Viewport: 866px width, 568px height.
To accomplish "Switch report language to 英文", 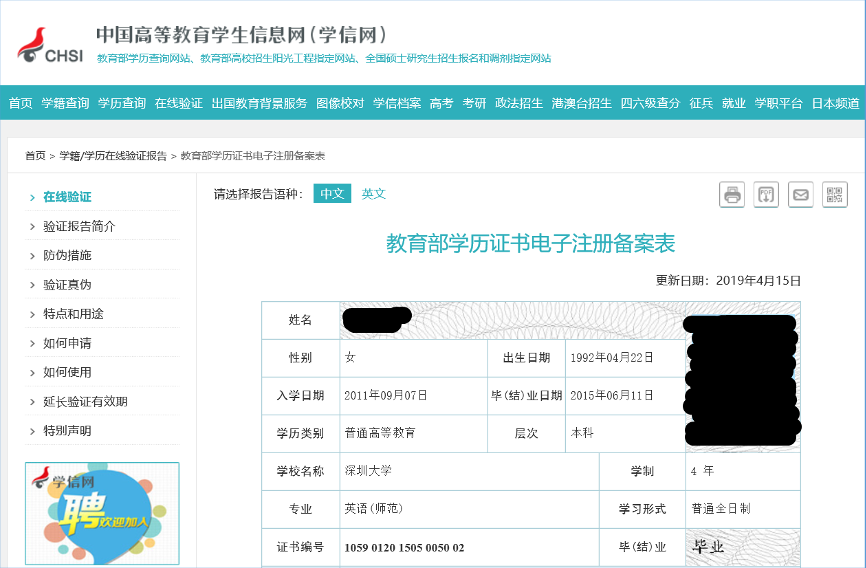I will tap(373, 194).
